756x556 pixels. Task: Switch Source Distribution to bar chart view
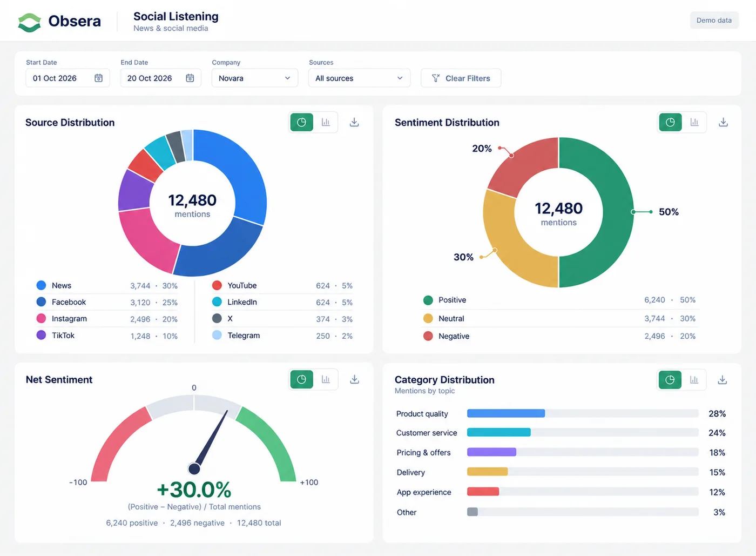pyautogui.click(x=326, y=123)
